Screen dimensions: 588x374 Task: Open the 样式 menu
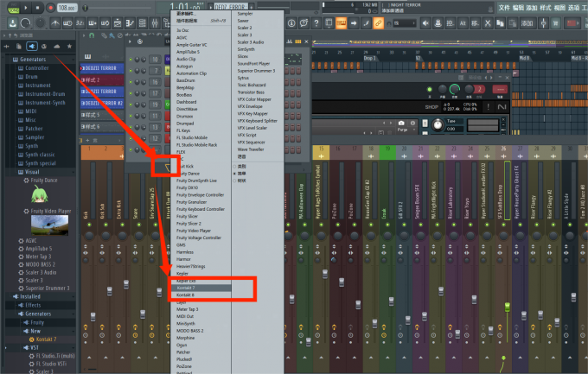tap(546, 8)
